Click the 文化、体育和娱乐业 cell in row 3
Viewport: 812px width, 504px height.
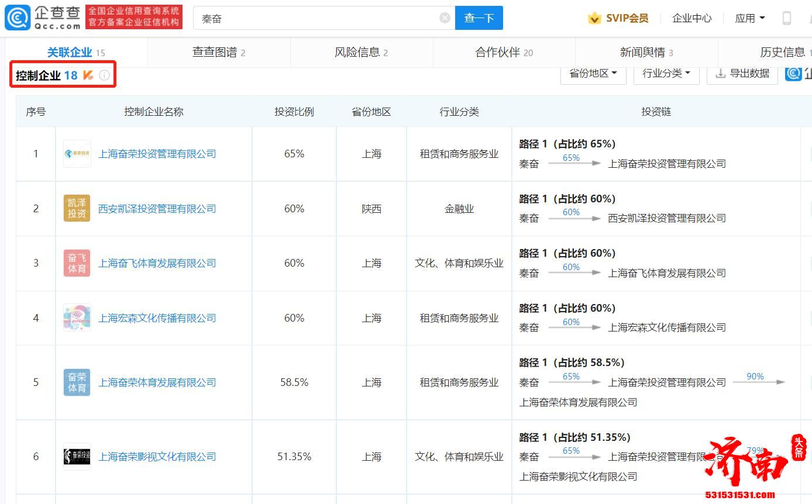tap(459, 263)
